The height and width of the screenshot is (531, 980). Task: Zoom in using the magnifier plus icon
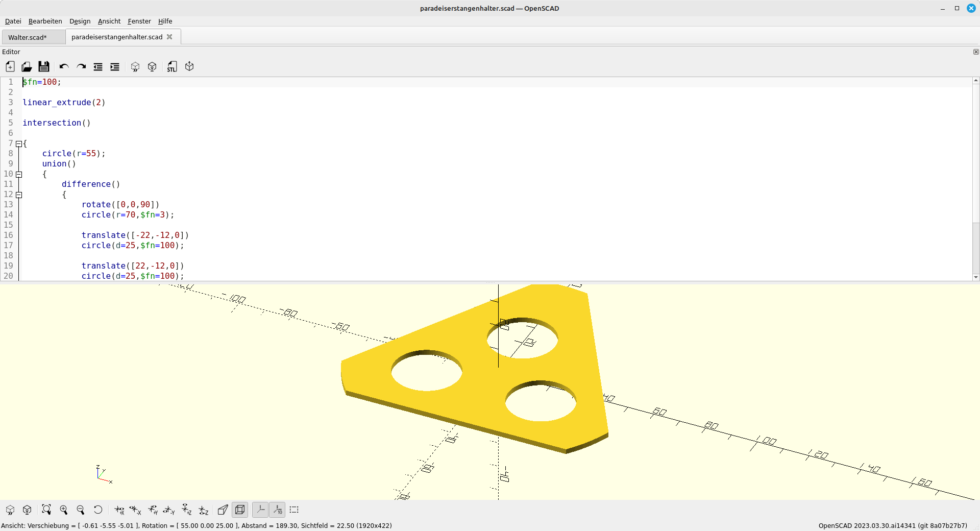click(64, 510)
